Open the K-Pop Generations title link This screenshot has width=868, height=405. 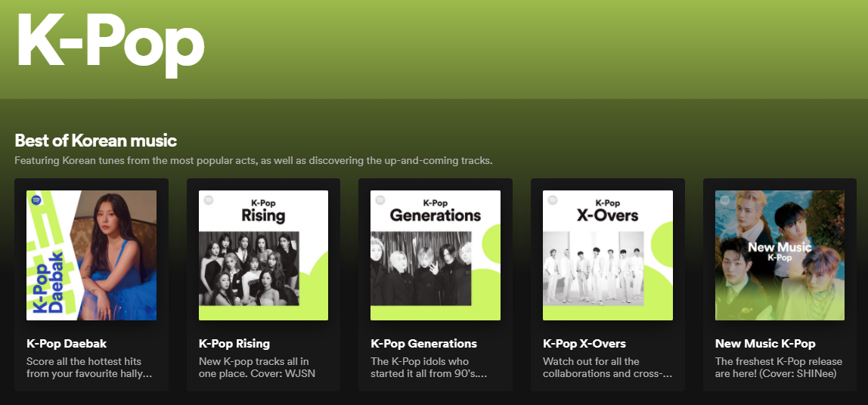tap(424, 344)
